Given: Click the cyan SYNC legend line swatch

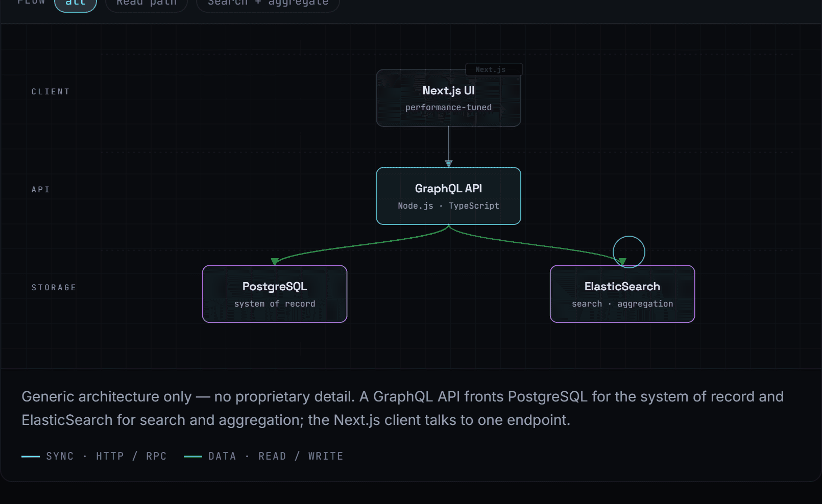Looking at the screenshot, I should coord(31,457).
